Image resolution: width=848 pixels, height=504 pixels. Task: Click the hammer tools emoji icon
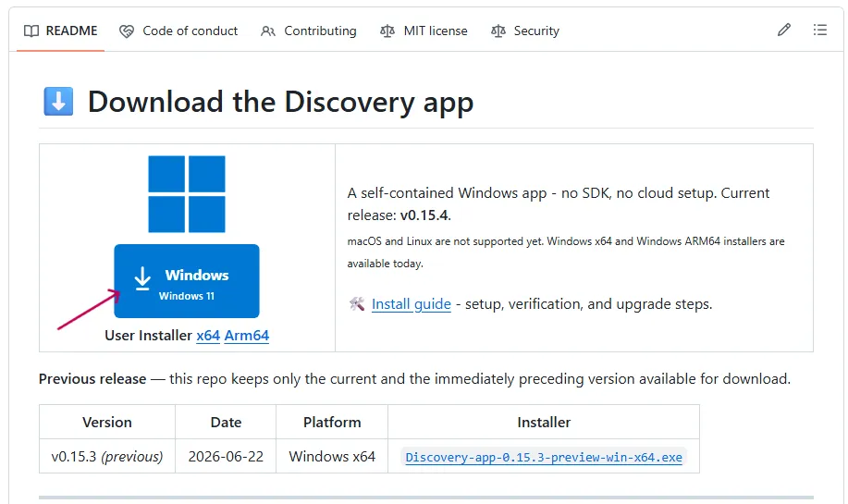[x=357, y=304]
